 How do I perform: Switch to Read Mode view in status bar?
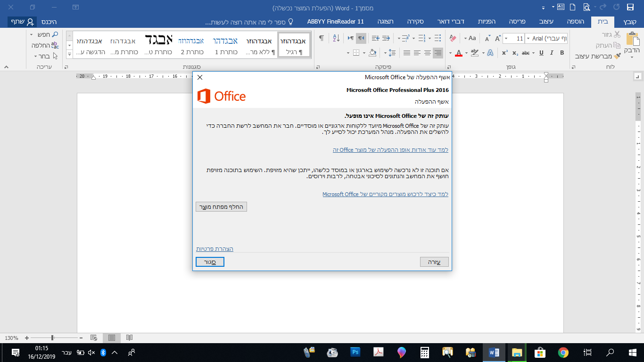[129, 337]
